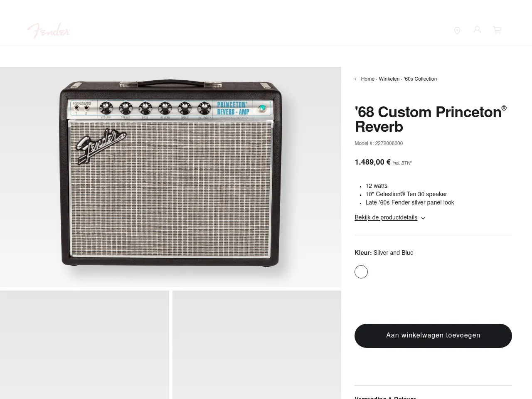Click the Silver and Blue color swatch
Screen dimensions: 532x399
point(361,272)
